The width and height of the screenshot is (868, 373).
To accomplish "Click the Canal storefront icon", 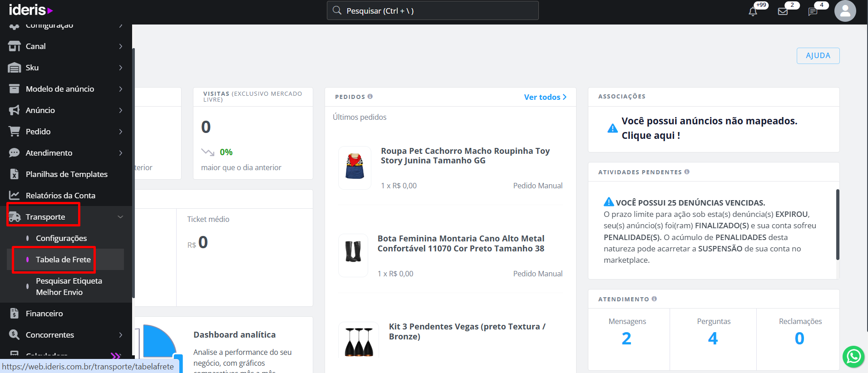I will 15,46.
